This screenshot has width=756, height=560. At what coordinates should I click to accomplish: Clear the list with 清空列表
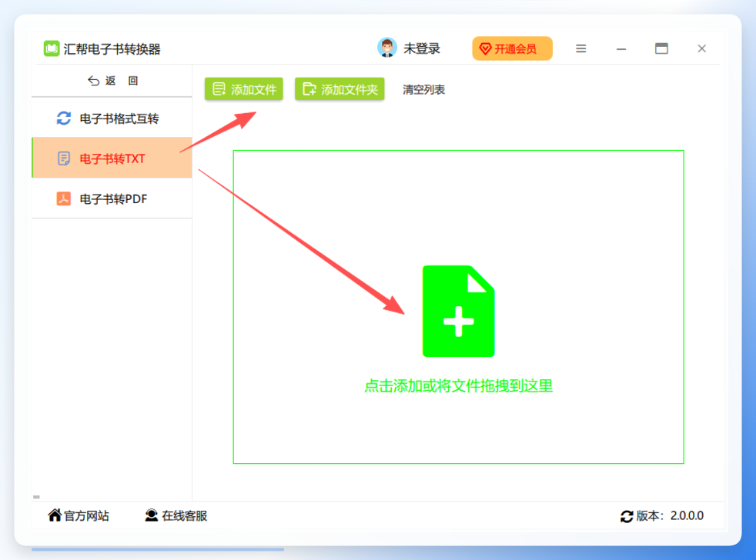pyautogui.click(x=423, y=90)
